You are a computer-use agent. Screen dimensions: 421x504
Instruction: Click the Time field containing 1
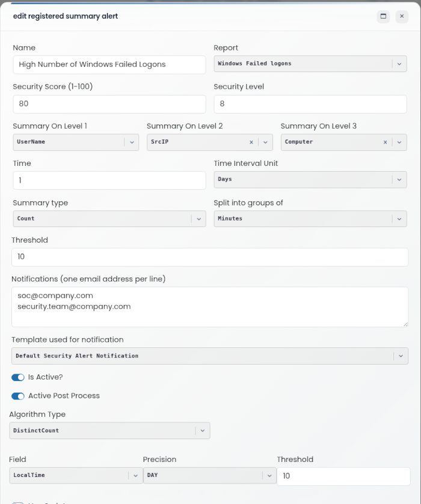(x=109, y=180)
